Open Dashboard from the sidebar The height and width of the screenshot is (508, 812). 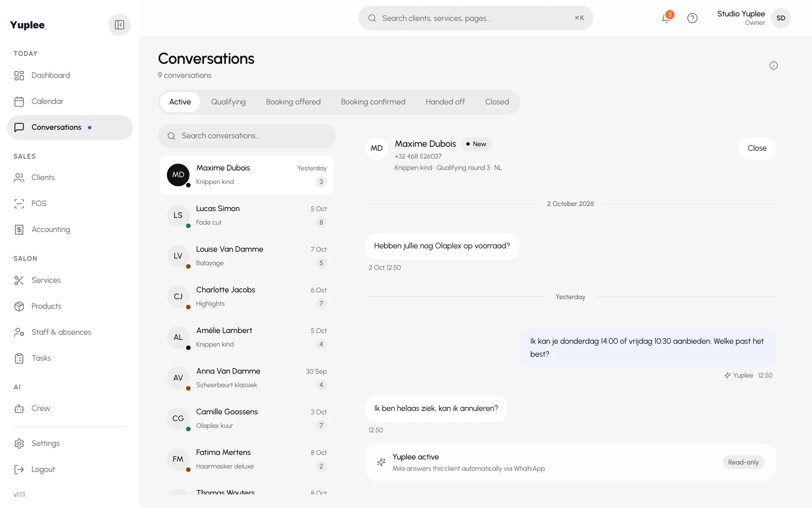(70, 75)
